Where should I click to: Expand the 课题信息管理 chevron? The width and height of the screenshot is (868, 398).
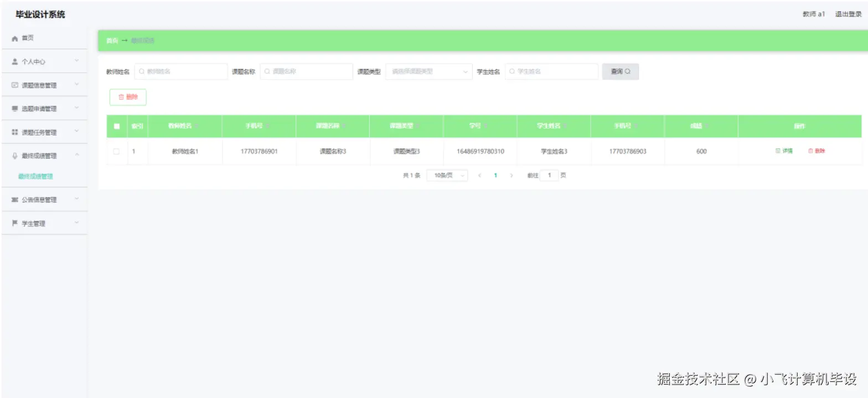tap(77, 85)
